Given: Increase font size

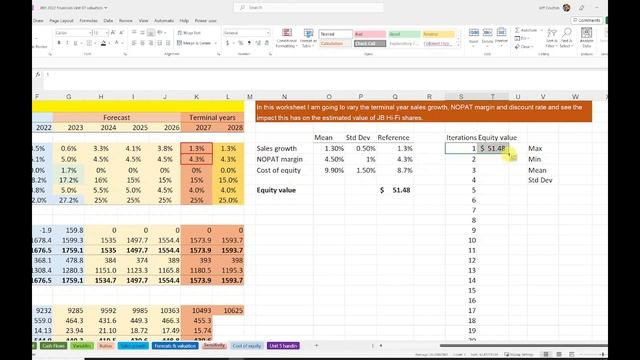Looking at the screenshot, I should tap(113, 33).
